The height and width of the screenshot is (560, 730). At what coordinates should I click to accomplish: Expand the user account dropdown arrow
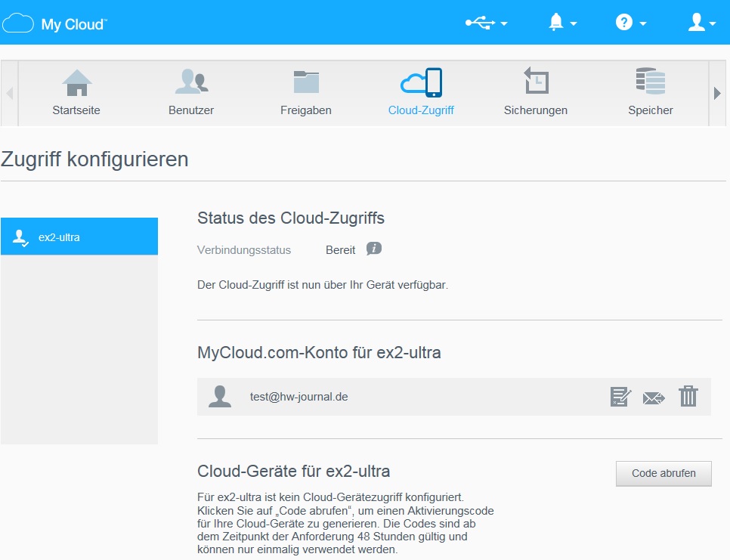pos(713,23)
